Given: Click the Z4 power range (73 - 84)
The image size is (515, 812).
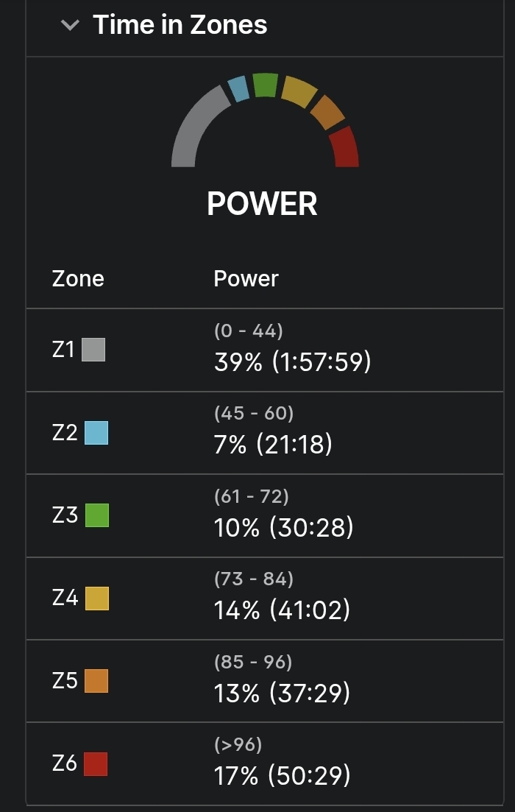Looking at the screenshot, I should pos(253,579).
